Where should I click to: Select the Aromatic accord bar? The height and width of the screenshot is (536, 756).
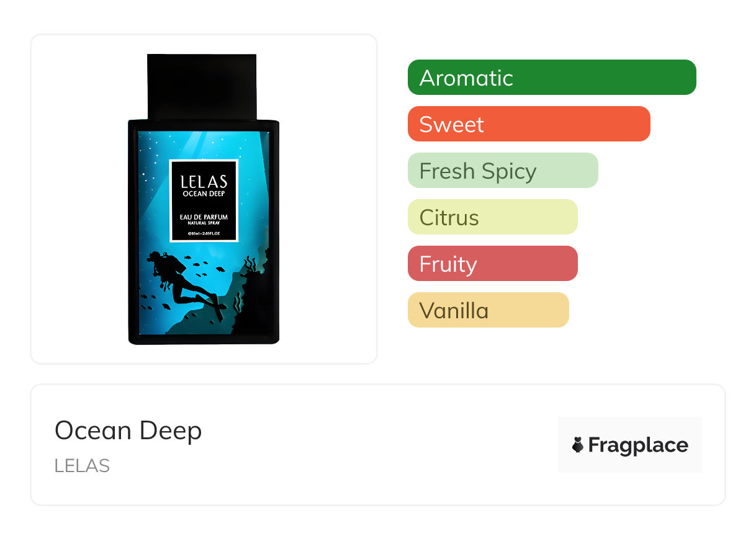(552, 78)
